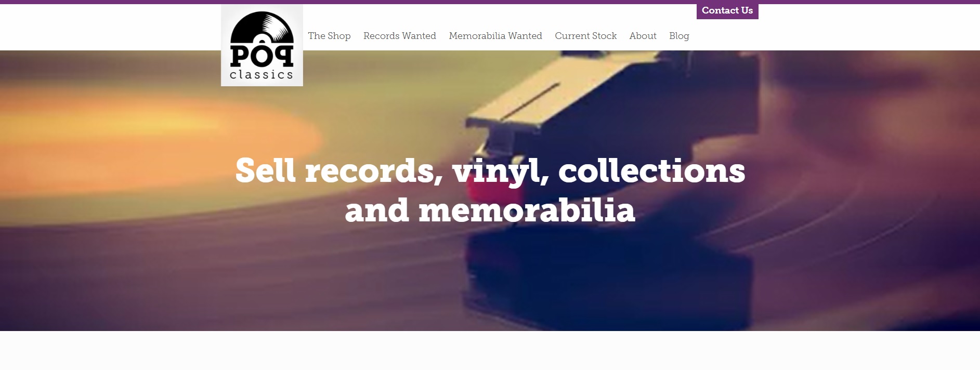Viewport: 980px width, 370px height.
Task: Open the About page
Action: tap(643, 36)
